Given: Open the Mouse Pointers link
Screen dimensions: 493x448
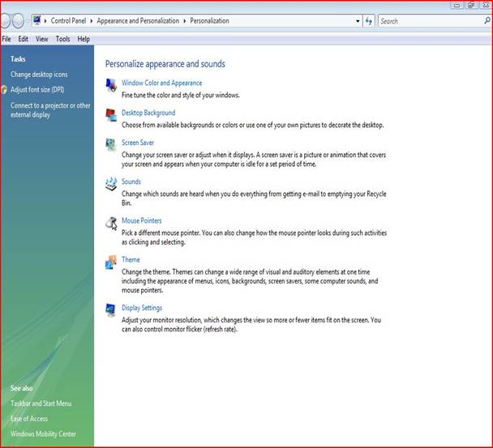Looking at the screenshot, I should (x=141, y=220).
